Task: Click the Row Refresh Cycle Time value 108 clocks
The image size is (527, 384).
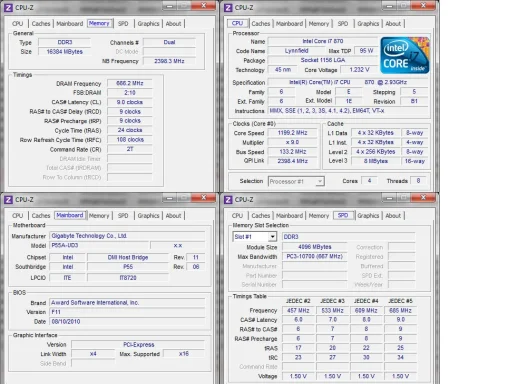Action: tap(130, 140)
